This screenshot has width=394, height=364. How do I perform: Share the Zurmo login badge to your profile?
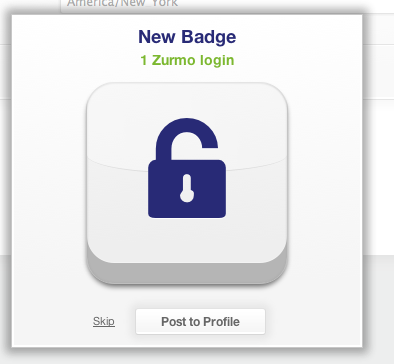point(200,321)
